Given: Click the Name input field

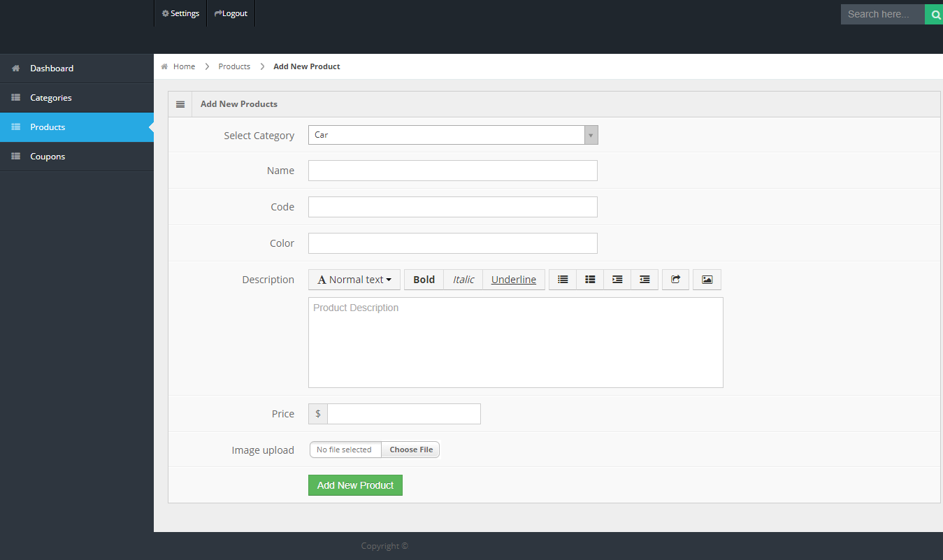Looking at the screenshot, I should (x=453, y=171).
